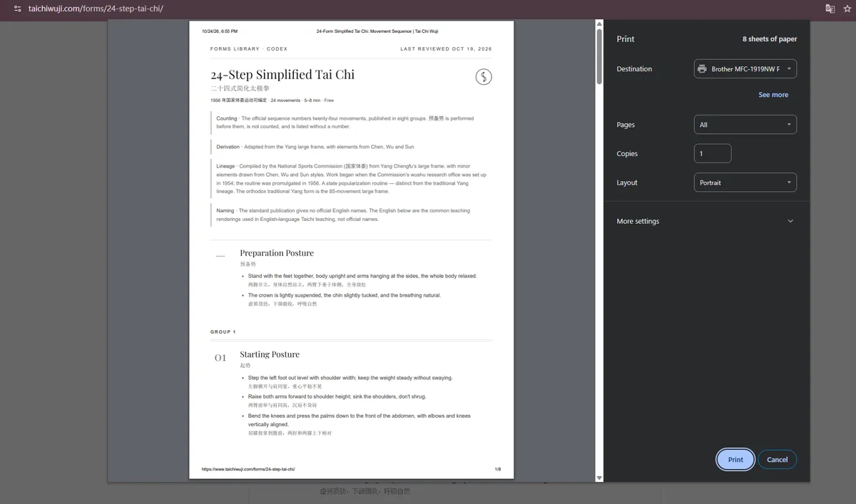
Task: Click the 'Print' dialog heading
Action: click(x=626, y=39)
